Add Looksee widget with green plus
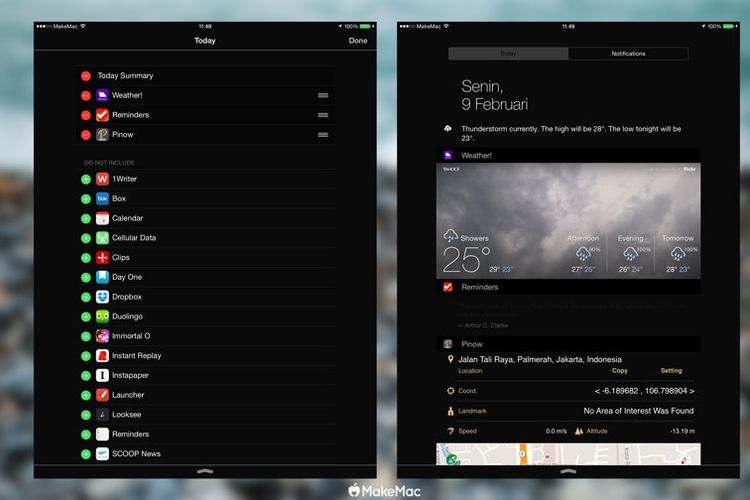 [x=86, y=414]
